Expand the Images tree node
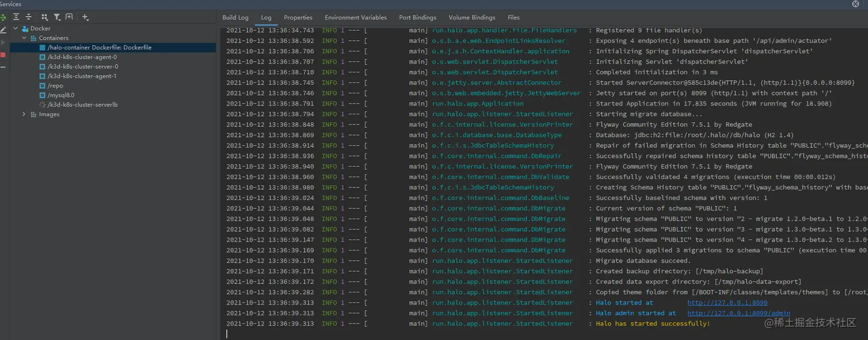The image size is (868, 340). (24, 115)
